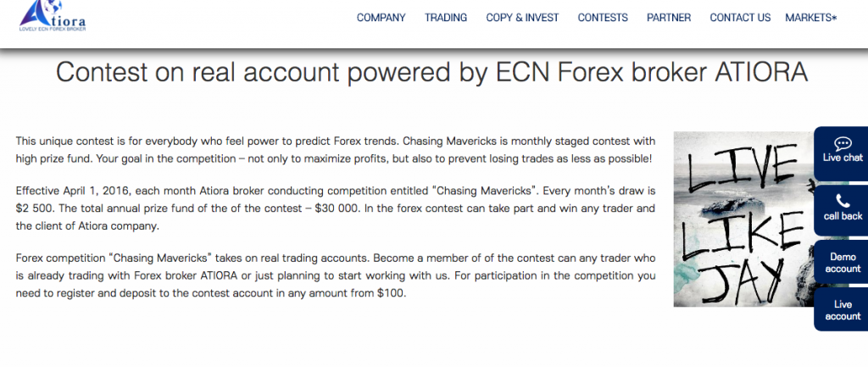Open the Live chat speech bubble icon

point(843,144)
